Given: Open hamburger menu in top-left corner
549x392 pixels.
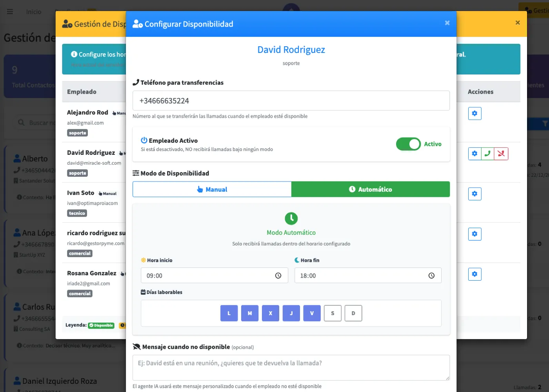Looking at the screenshot, I should pyautogui.click(x=10, y=12).
